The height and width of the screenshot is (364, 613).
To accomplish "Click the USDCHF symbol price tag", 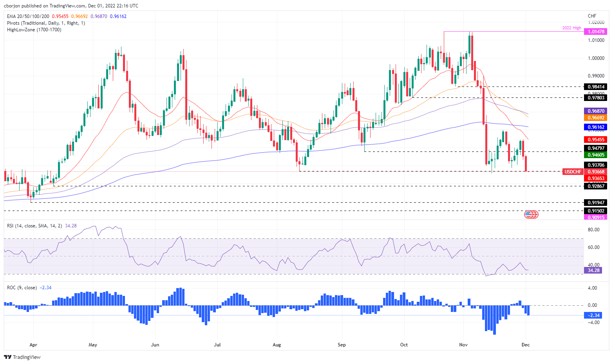I will [573, 172].
